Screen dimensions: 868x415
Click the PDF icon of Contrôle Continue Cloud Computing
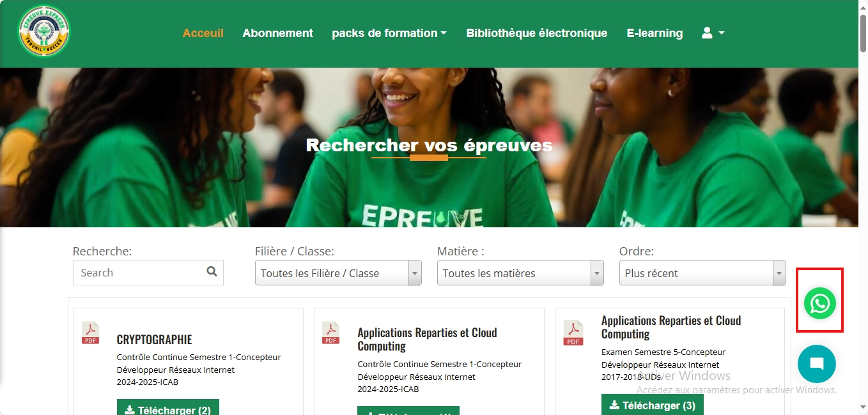331,333
